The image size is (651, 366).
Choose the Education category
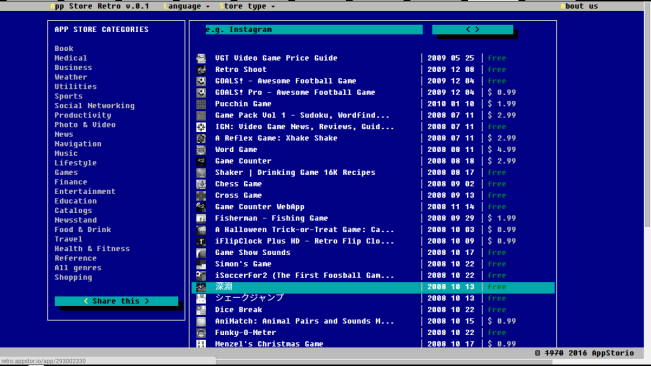coord(76,201)
